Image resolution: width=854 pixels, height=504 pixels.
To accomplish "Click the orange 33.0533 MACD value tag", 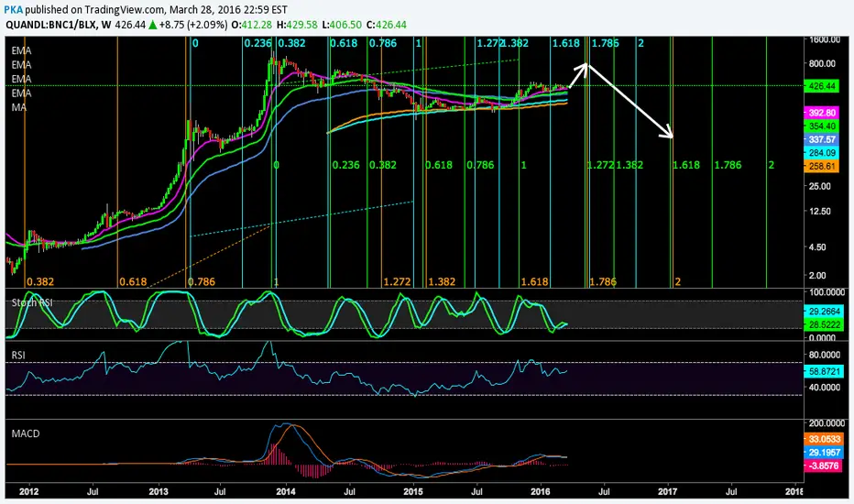I will tap(824, 439).
